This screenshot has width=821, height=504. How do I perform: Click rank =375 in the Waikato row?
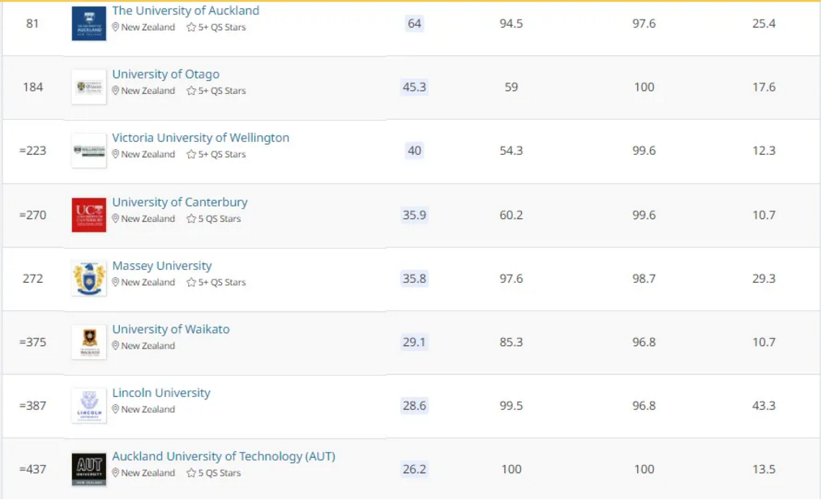[32, 342]
